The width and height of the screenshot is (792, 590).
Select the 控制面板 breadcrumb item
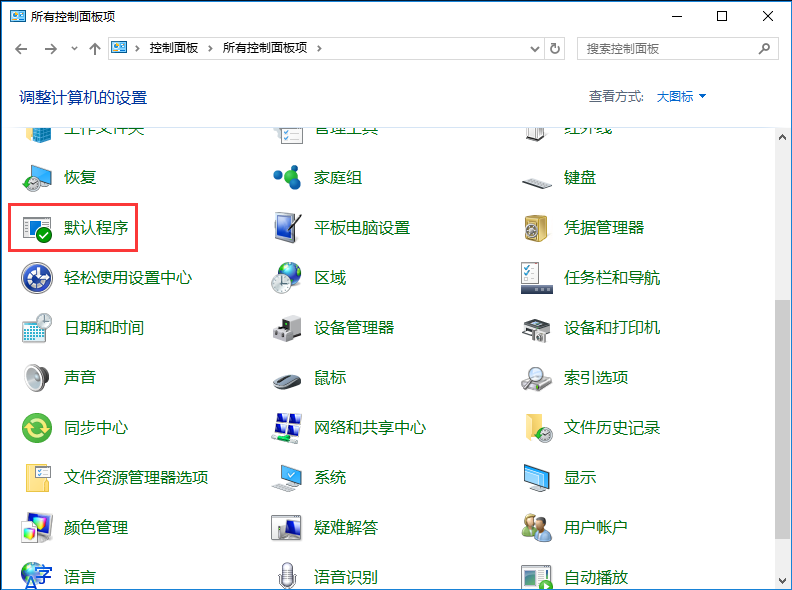point(174,48)
